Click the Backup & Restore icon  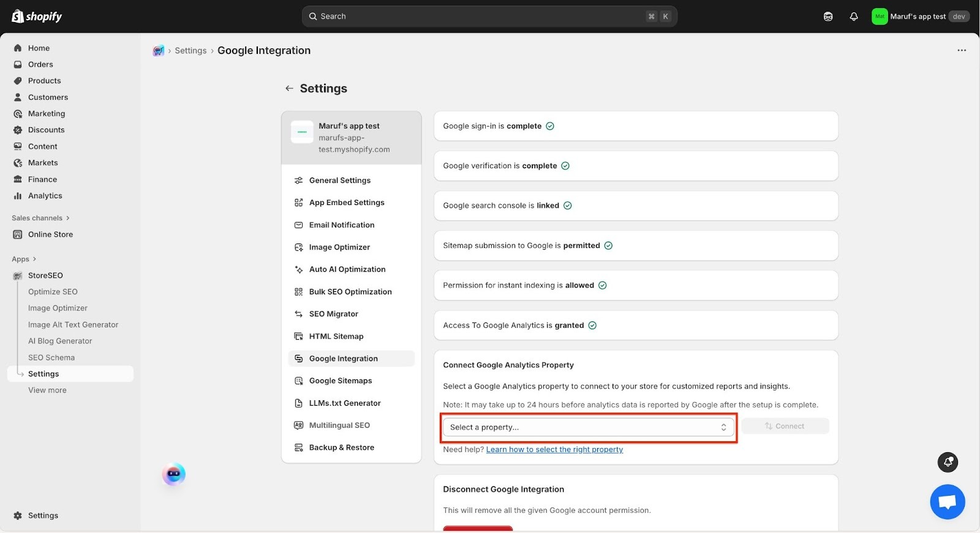pos(299,448)
